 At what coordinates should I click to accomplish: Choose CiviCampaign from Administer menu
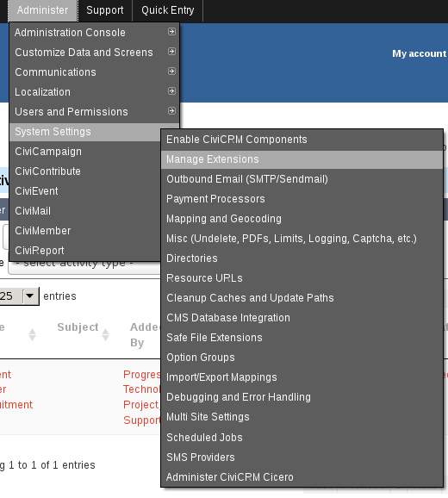coord(85,152)
